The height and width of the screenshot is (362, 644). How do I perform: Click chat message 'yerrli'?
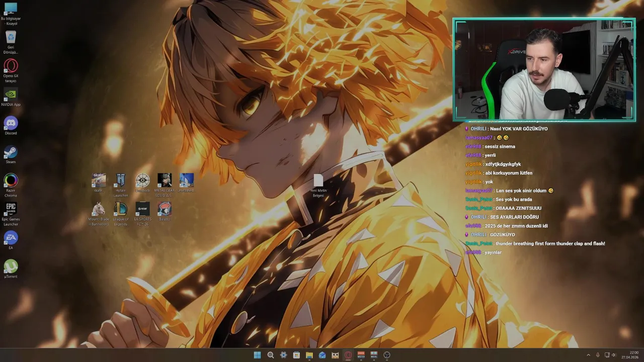(x=490, y=155)
